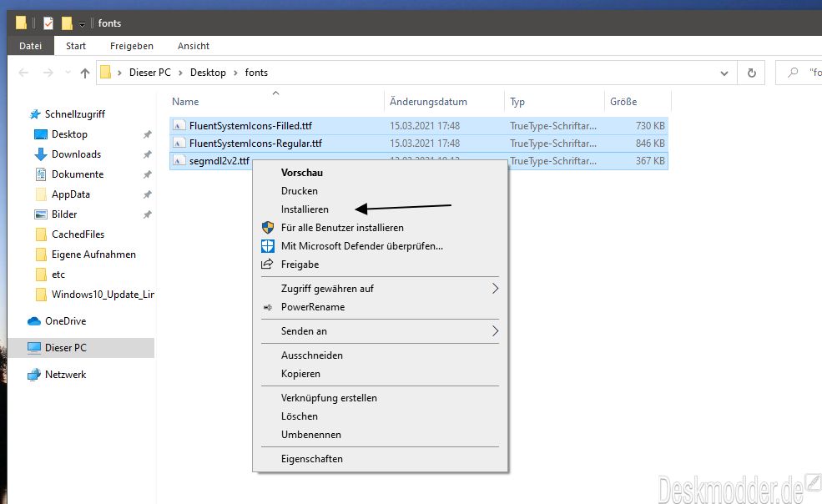The height and width of the screenshot is (504, 822).
Task: Switch to the Ansicht ribbon tab
Action: (194, 46)
